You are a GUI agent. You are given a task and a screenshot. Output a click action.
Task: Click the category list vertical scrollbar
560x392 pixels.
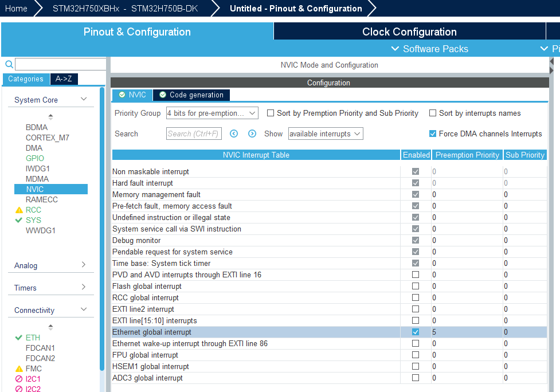click(x=102, y=229)
